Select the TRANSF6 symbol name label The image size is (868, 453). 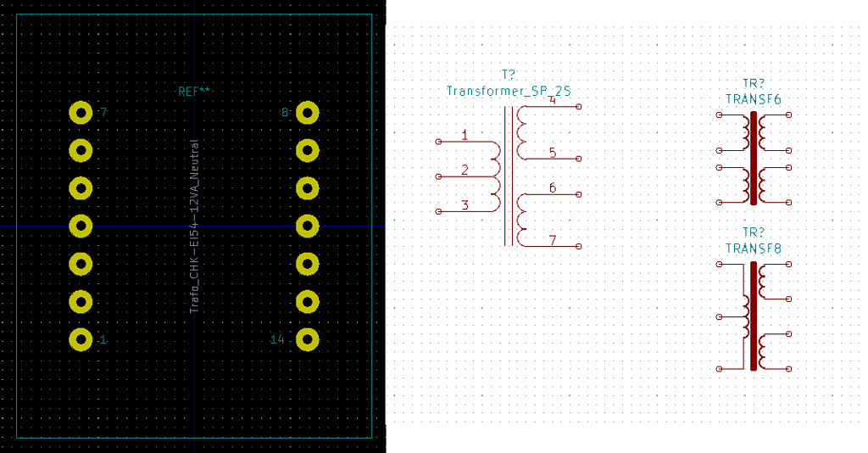click(x=753, y=99)
